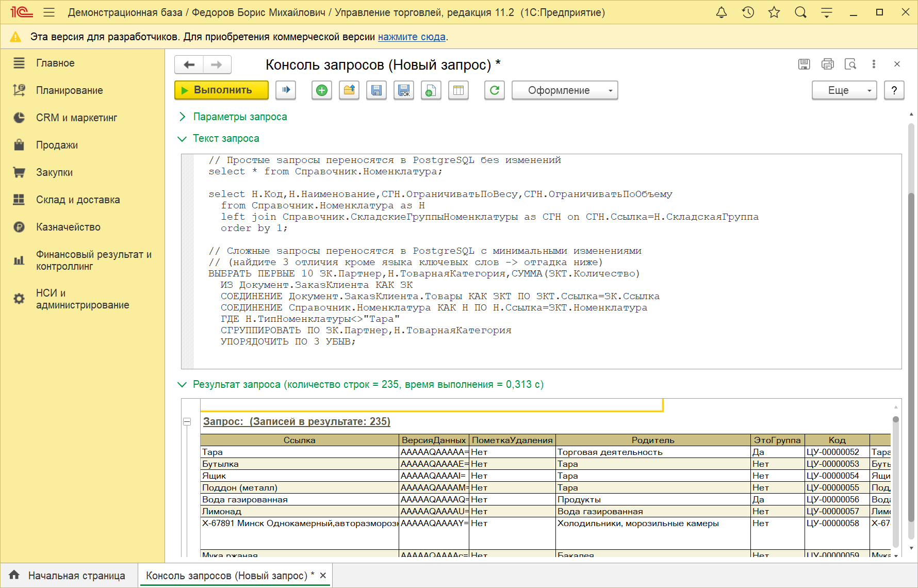Collapse the Текст запроса section
The width and height of the screenshot is (918, 588).
coord(226,138)
